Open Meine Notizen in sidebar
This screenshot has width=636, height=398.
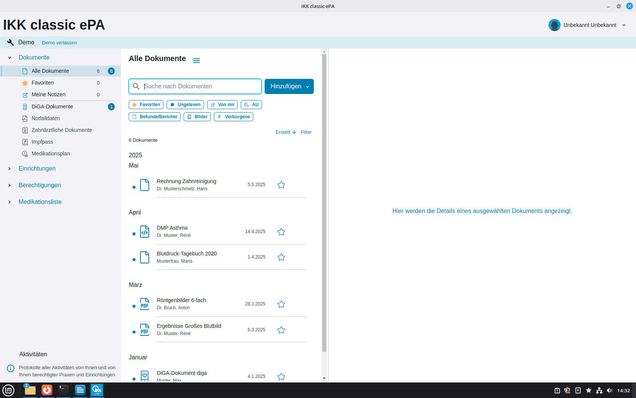(x=60, y=95)
